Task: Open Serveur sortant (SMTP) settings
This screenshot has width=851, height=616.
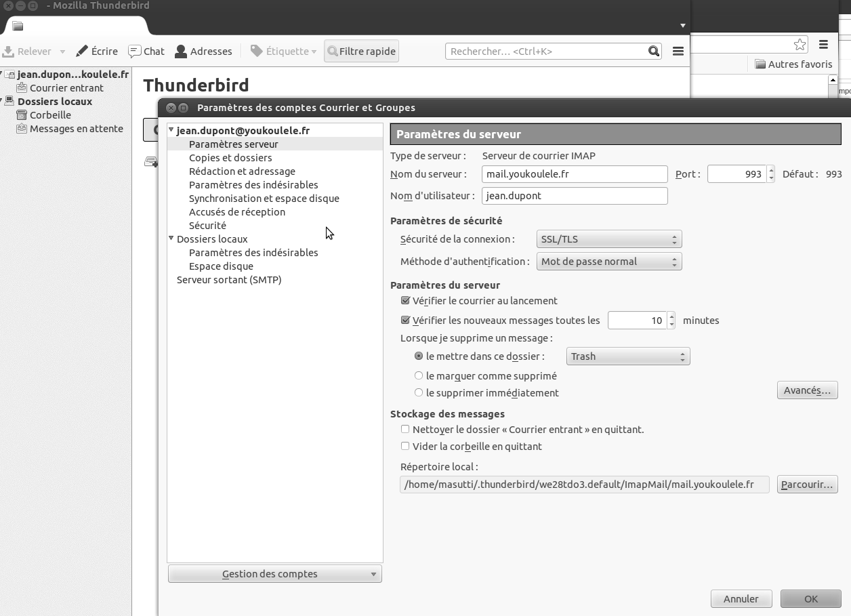Action: point(229,280)
